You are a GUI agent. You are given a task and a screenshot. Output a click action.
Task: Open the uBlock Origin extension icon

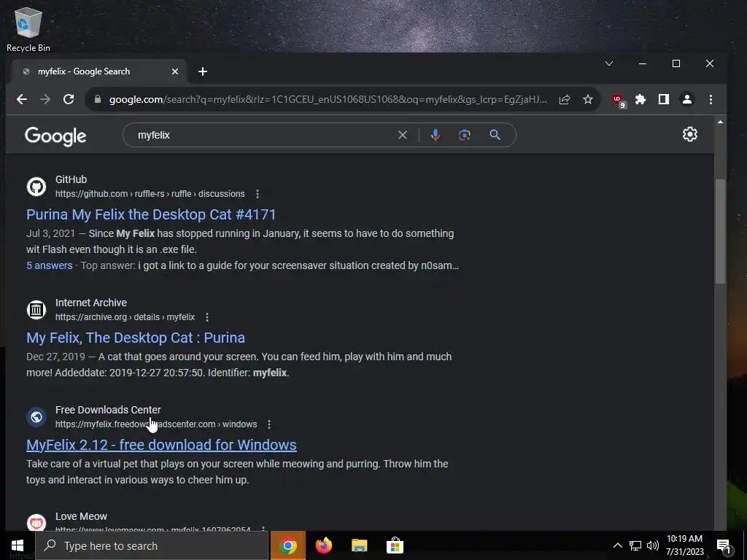[619, 100]
